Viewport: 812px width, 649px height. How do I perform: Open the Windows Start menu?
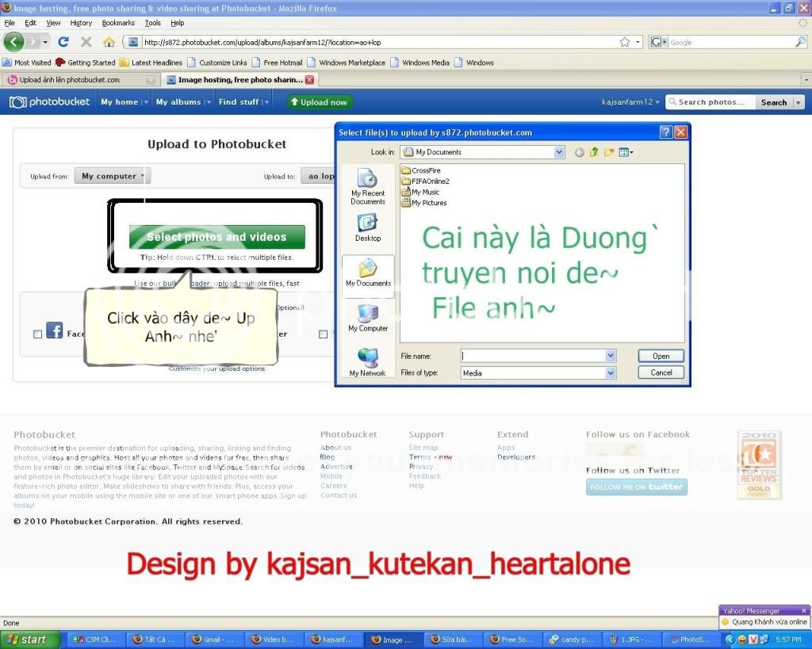tap(30, 639)
